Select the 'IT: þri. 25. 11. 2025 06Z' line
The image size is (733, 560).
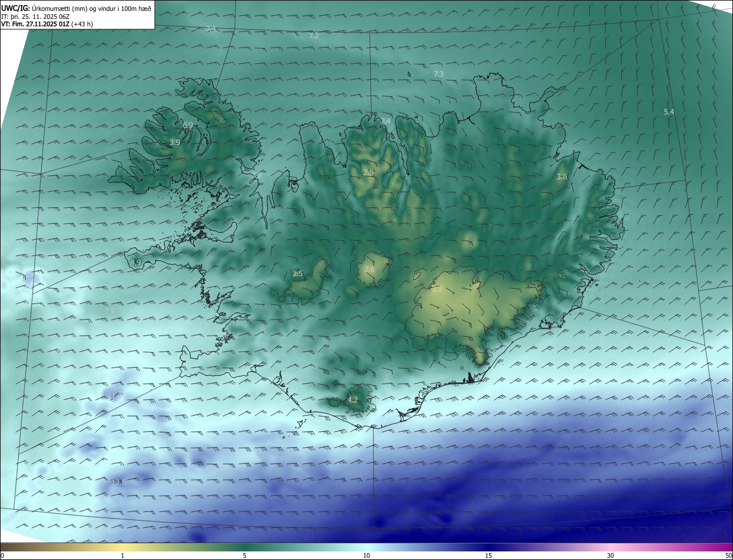pyautogui.click(x=35, y=17)
